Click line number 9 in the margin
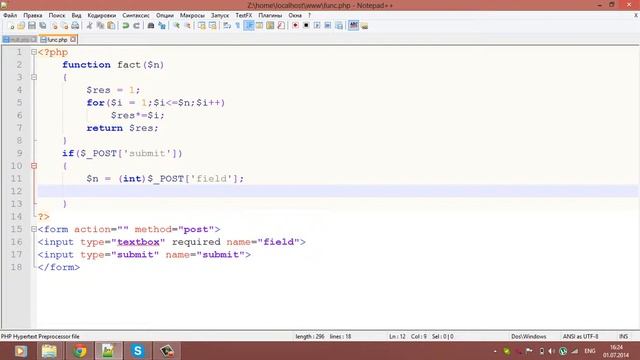 pyautogui.click(x=19, y=153)
